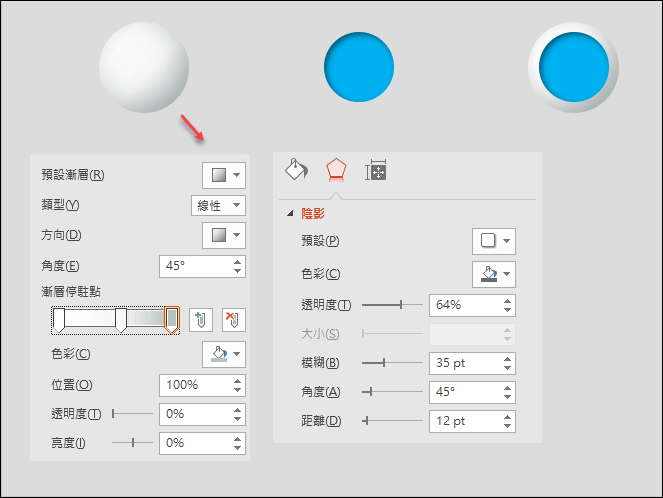Click the shadow 角度 slider

tap(392, 392)
